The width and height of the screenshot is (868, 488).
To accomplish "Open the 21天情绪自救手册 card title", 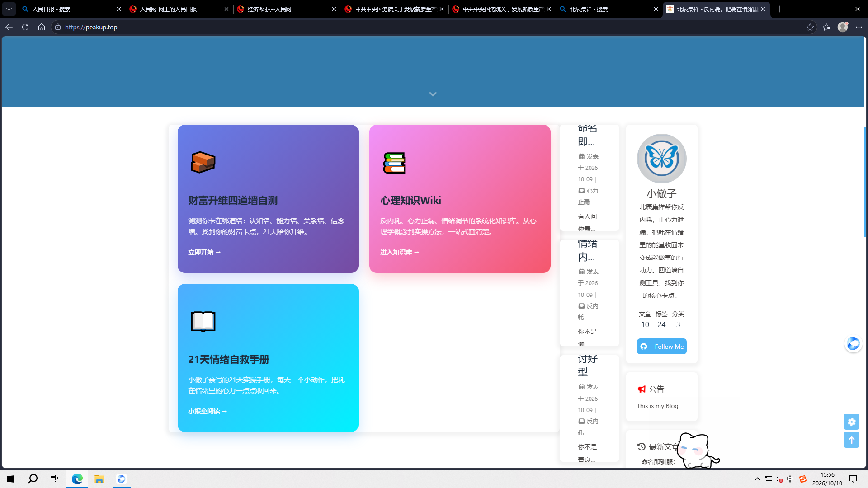I will [x=229, y=360].
